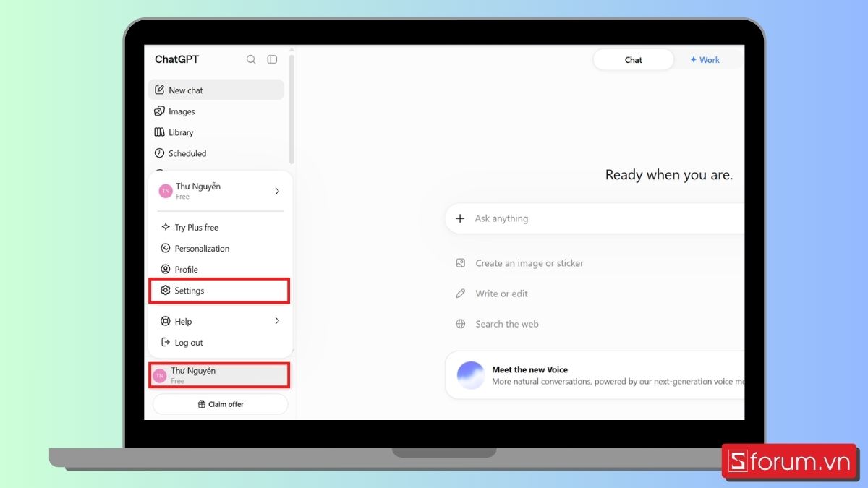Click the pencil icon beside Write or edit
This screenshot has width=868, height=488.
461,294
